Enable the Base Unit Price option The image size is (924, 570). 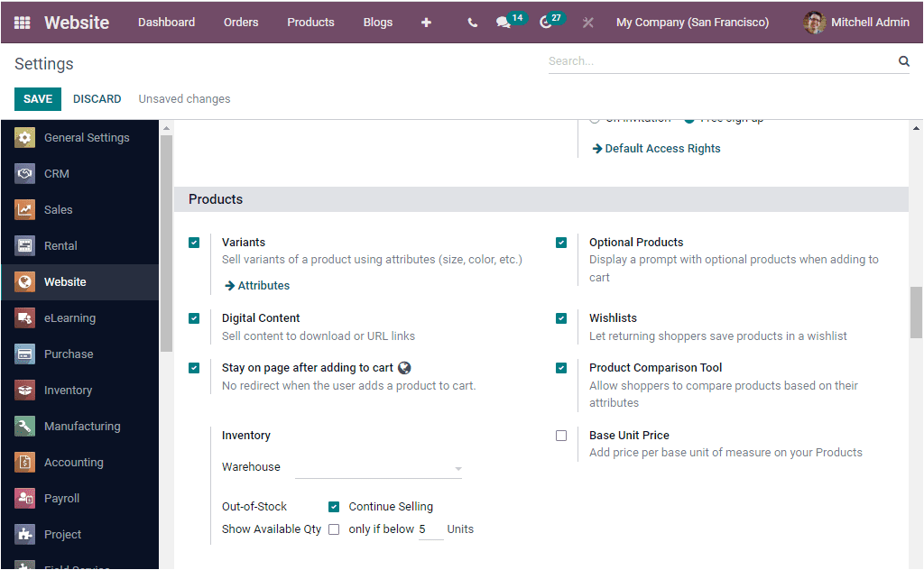[561, 436]
